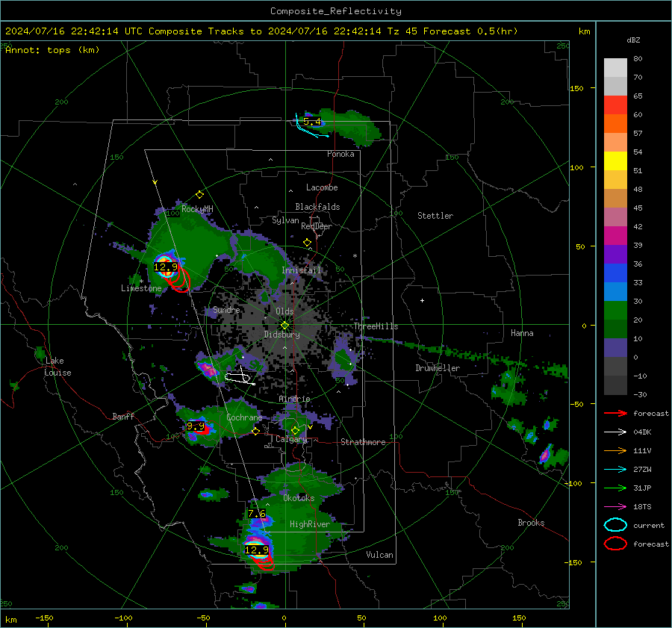Viewport: 672px width, 628px height.
Task: Click the Hanna city label
Action: click(522, 333)
